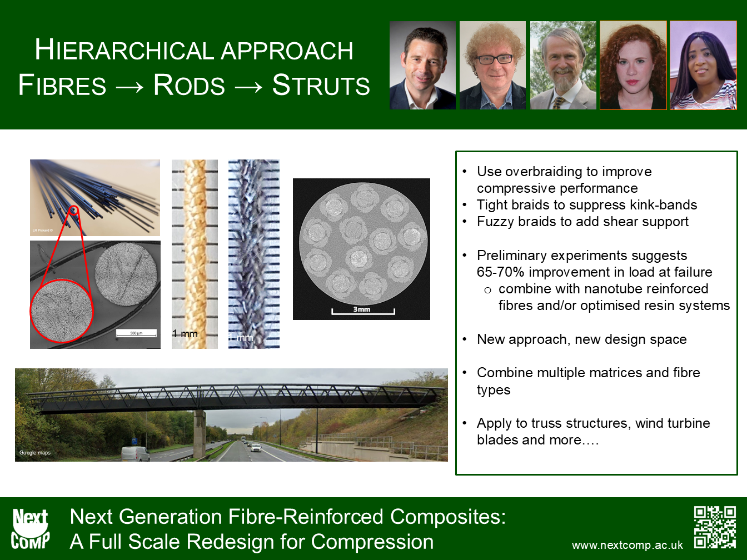Click the bullet 'Combine multiple matrices and fibre types'
Screen dimensions: 747x560
589,381
